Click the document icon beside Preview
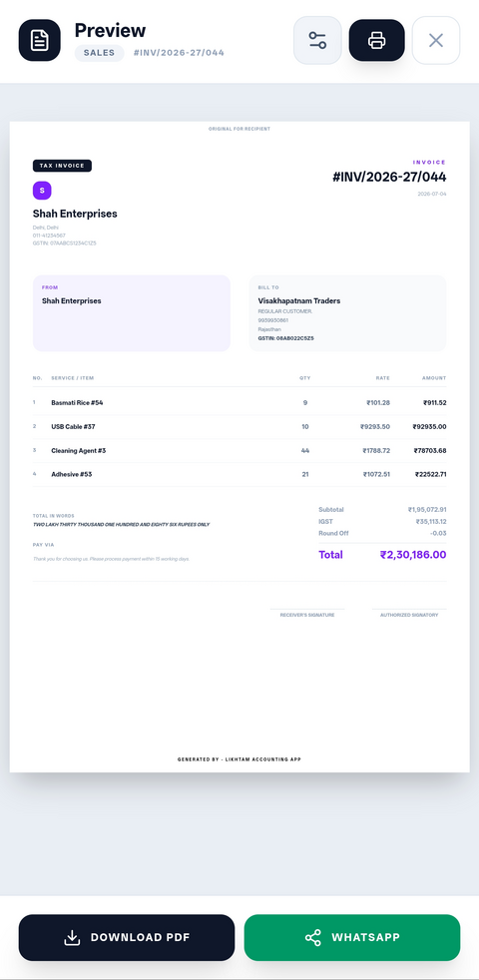The width and height of the screenshot is (479, 980). (39, 40)
